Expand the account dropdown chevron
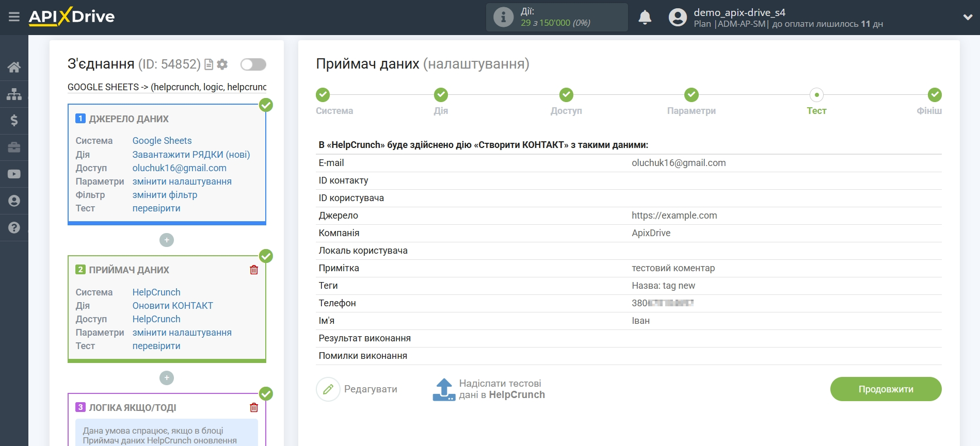Image resolution: width=980 pixels, height=446 pixels. 968,17
